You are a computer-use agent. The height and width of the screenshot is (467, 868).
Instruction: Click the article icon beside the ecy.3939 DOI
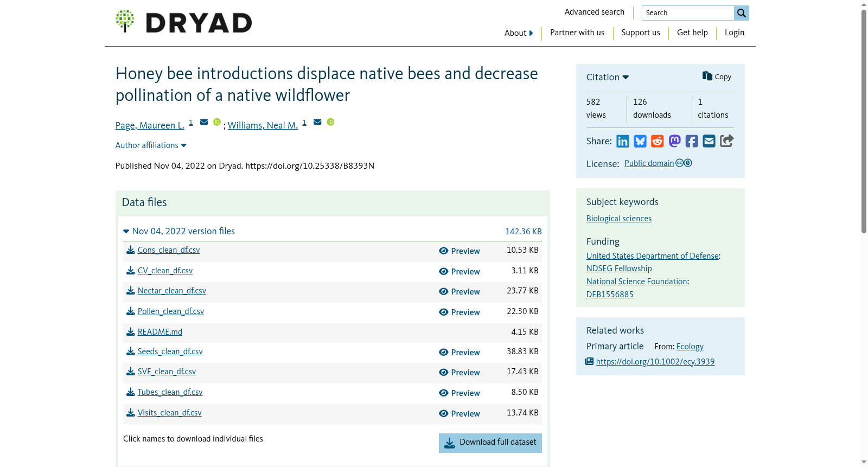tap(589, 361)
